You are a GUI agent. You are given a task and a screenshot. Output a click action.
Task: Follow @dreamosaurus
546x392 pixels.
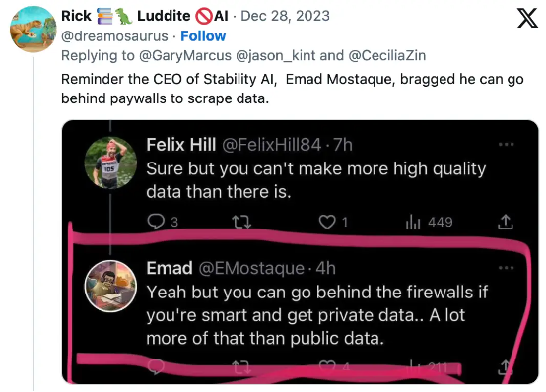pyautogui.click(x=203, y=36)
